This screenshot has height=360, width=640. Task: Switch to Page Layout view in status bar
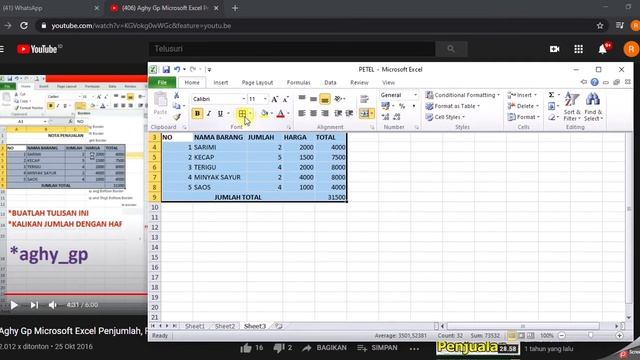pyautogui.click(x=521, y=336)
